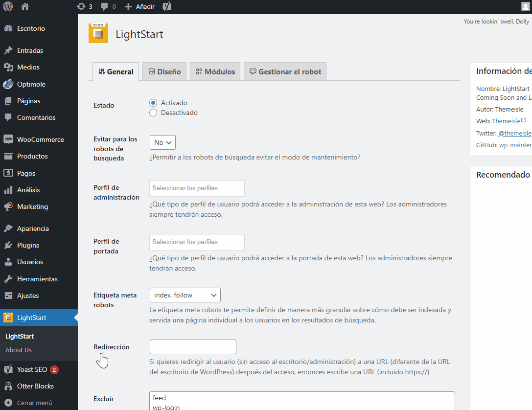Click the Medios media icon
Image resolution: width=532 pixels, height=410 pixels.
pos(8,67)
